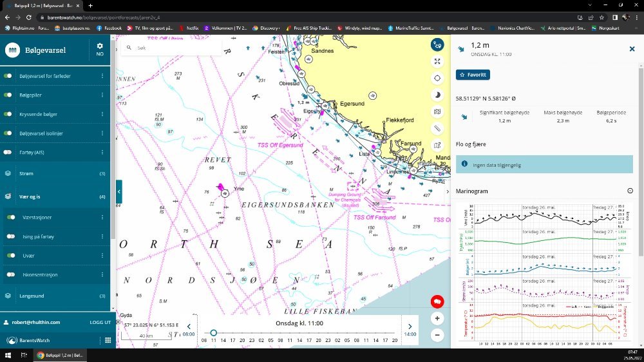Viewport: 644px width, 362px height.
Task: Open options menu for Kryssende bølger
Action: (102, 114)
